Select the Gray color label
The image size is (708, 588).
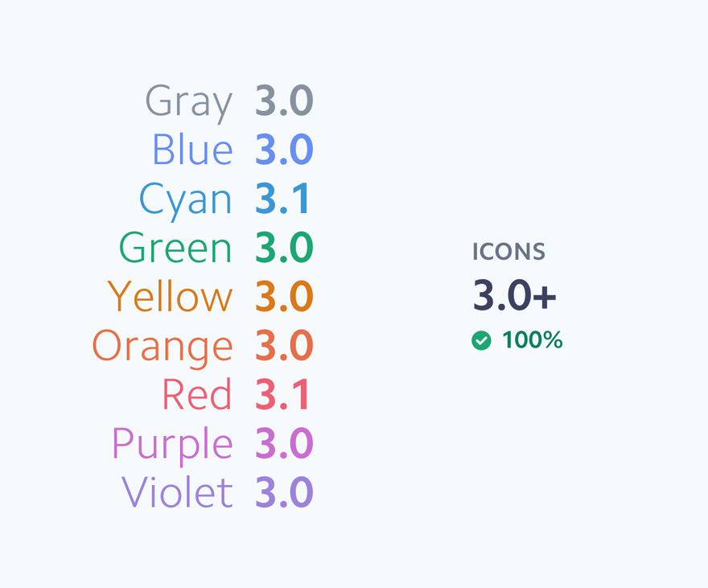[x=189, y=103]
